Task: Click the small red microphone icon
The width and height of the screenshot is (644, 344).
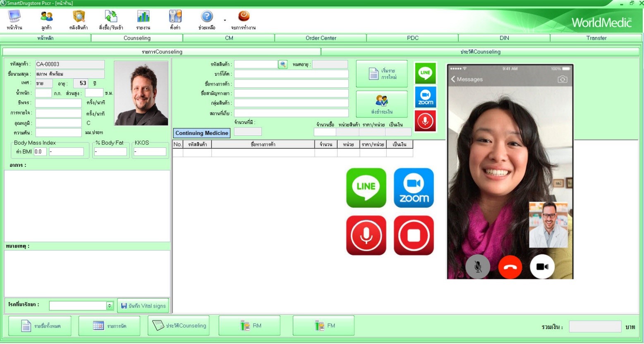Action: pyautogui.click(x=425, y=121)
